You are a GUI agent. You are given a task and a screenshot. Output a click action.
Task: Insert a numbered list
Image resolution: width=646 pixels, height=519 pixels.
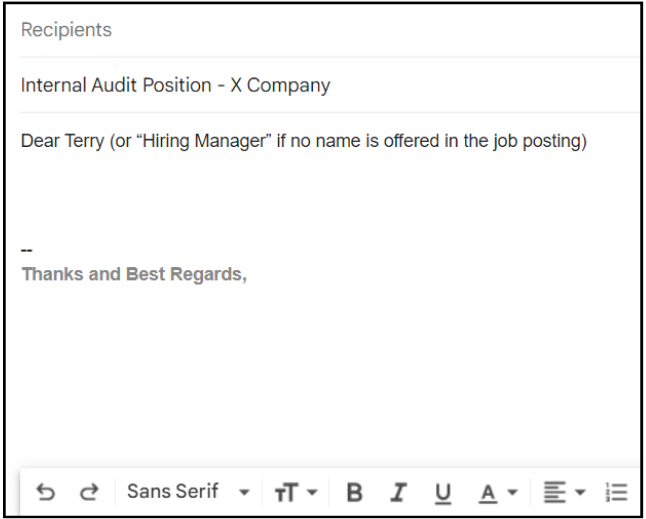click(x=616, y=492)
